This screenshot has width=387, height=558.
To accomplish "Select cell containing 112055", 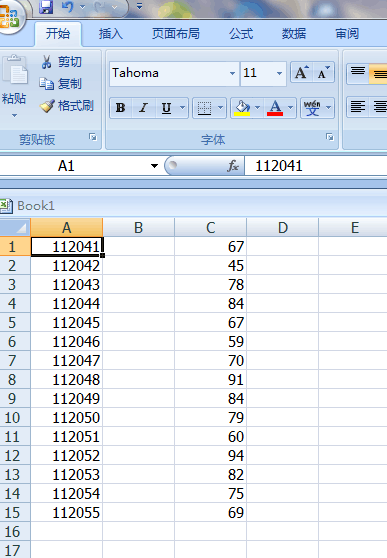I will click(67, 512).
